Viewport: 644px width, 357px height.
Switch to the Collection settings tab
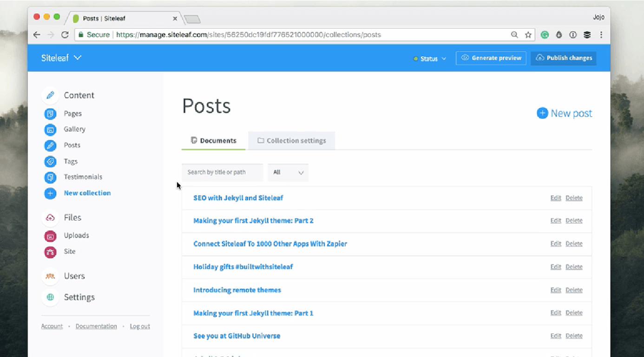click(292, 141)
